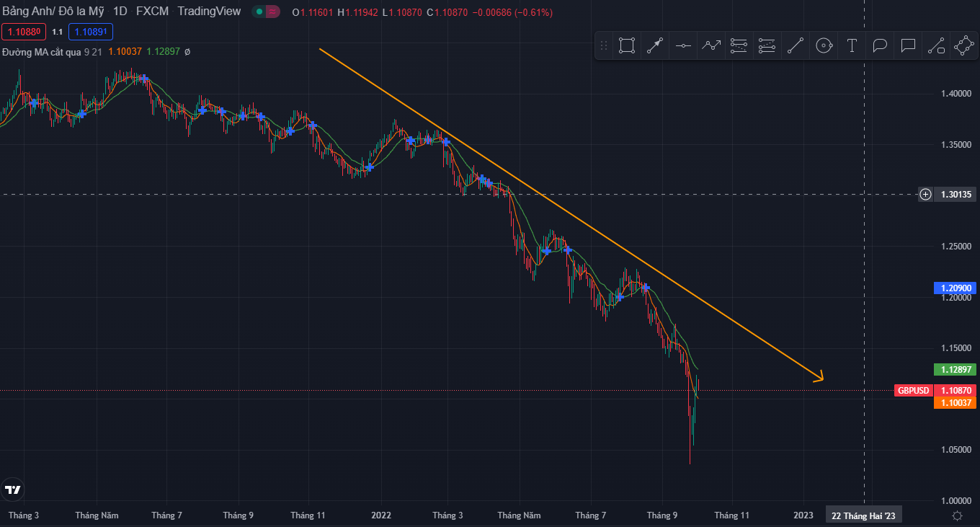Toggle the indicator's ø visibility symbol
This screenshot has height=527, width=980.
[x=187, y=52]
